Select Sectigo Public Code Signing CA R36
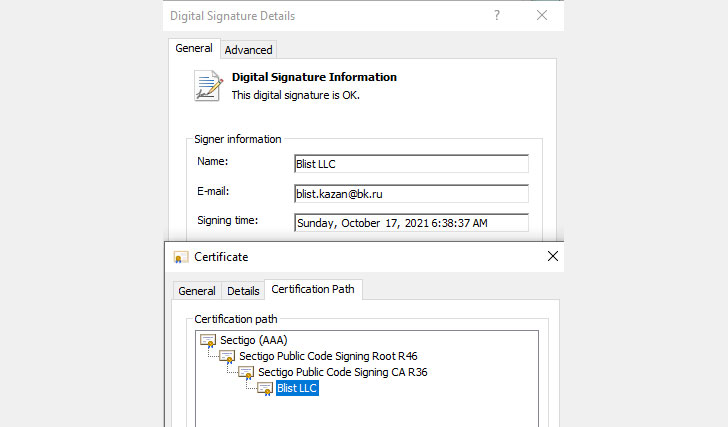 [343, 372]
